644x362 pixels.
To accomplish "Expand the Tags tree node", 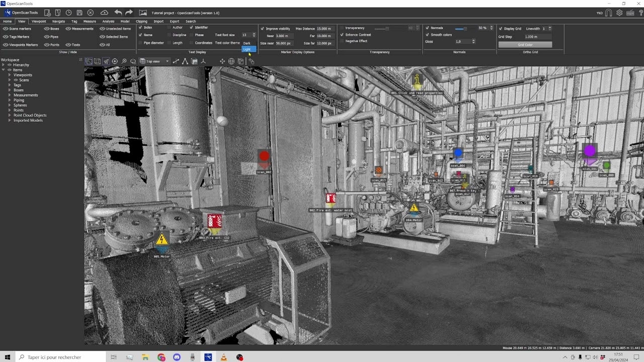I will 10,85.
